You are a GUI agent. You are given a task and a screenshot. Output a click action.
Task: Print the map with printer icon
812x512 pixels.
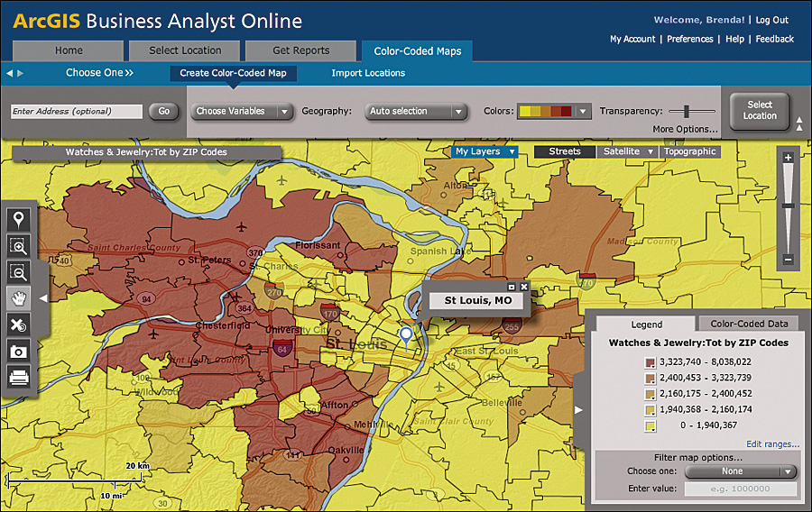click(19, 378)
